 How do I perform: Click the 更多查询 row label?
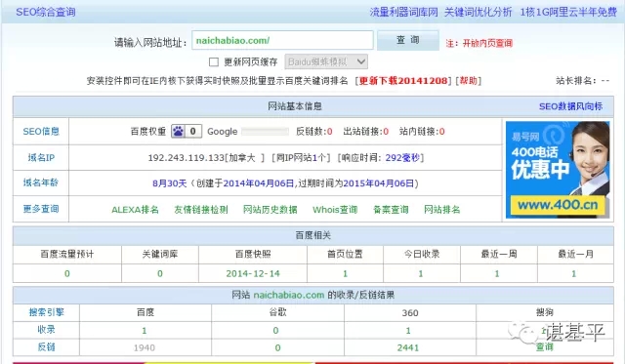coord(41,209)
